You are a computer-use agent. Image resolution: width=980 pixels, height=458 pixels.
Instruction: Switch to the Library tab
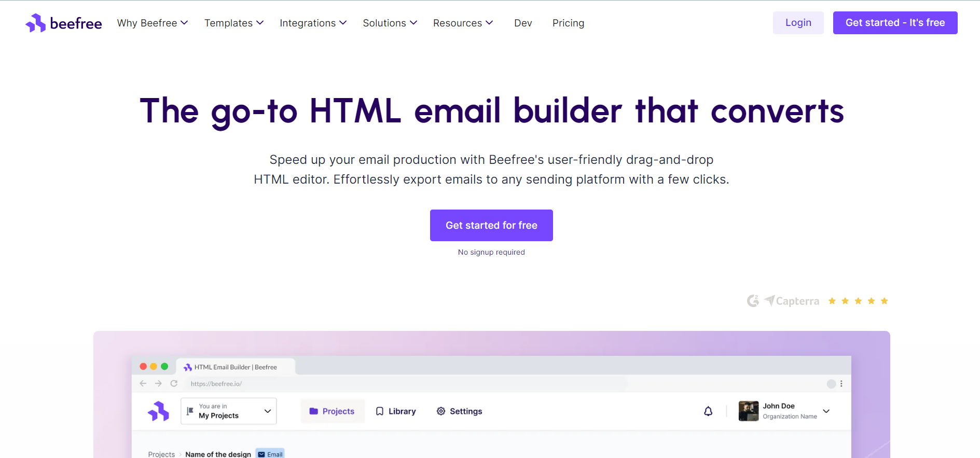[396, 411]
